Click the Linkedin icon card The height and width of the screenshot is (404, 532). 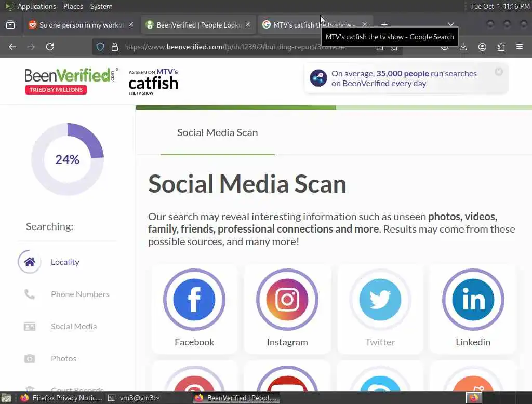(x=473, y=309)
